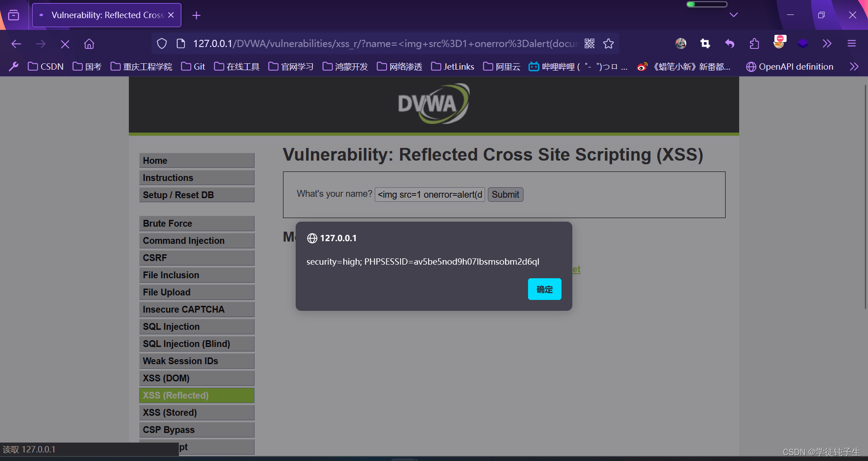
Task: Open the 阿里云 bookmark folder
Action: pos(502,67)
